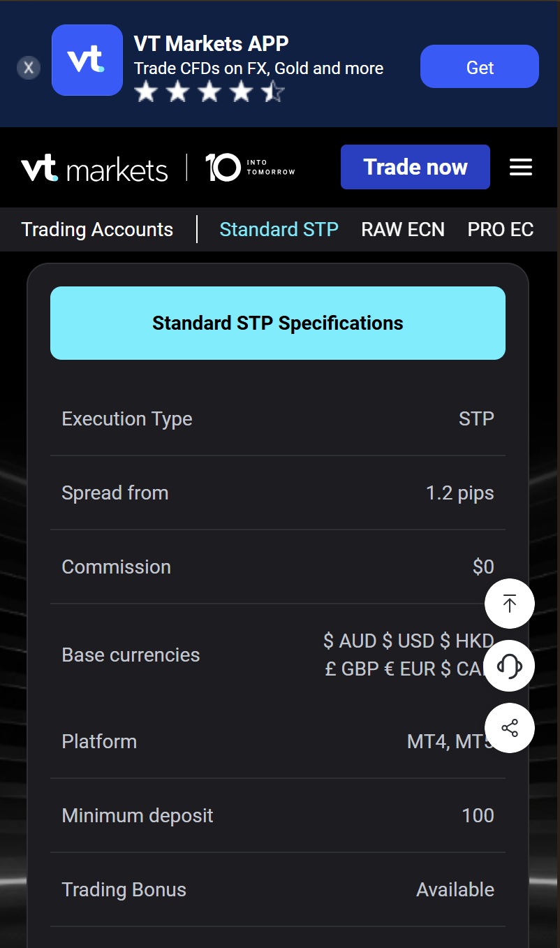Select the Spread from 1.2 pips row
Image resolution: width=560 pixels, height=948 pixels.
pos(278,493)
